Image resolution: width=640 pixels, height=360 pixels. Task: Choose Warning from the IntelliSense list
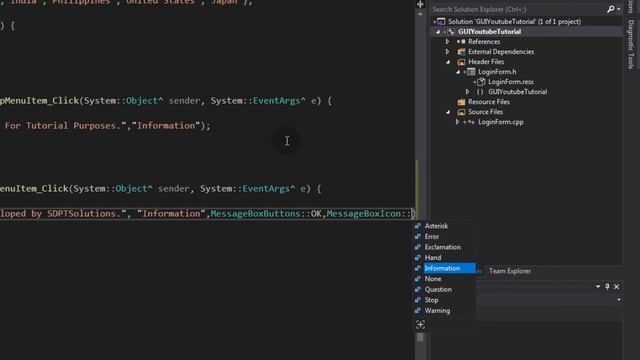(x=437, y=311)
